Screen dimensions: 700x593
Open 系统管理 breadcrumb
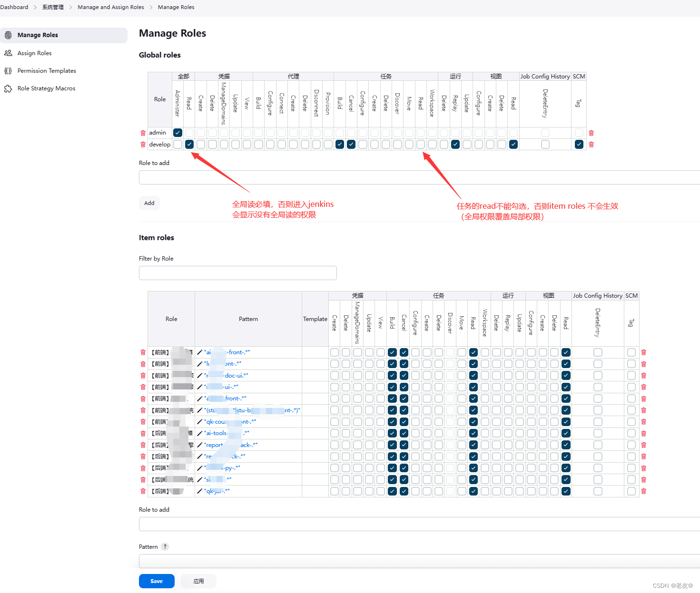point(53,7)
